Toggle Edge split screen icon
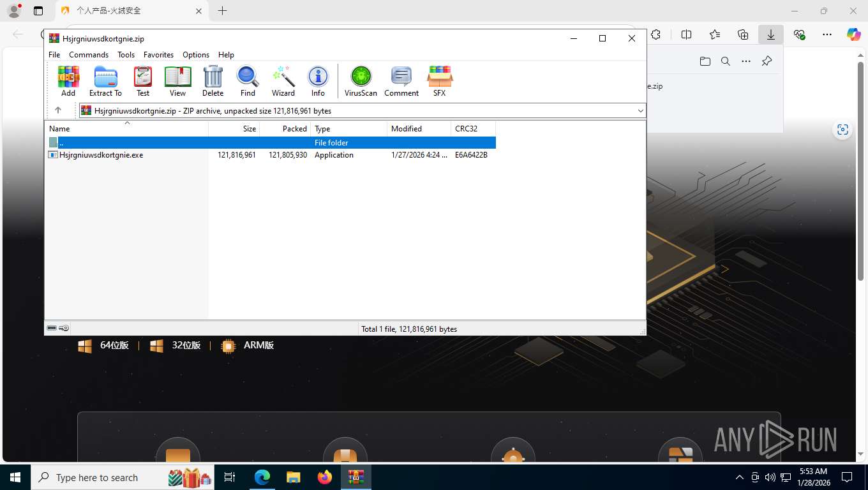The height and width of the screenshot is (490, 868). click(x=687, y=34)
